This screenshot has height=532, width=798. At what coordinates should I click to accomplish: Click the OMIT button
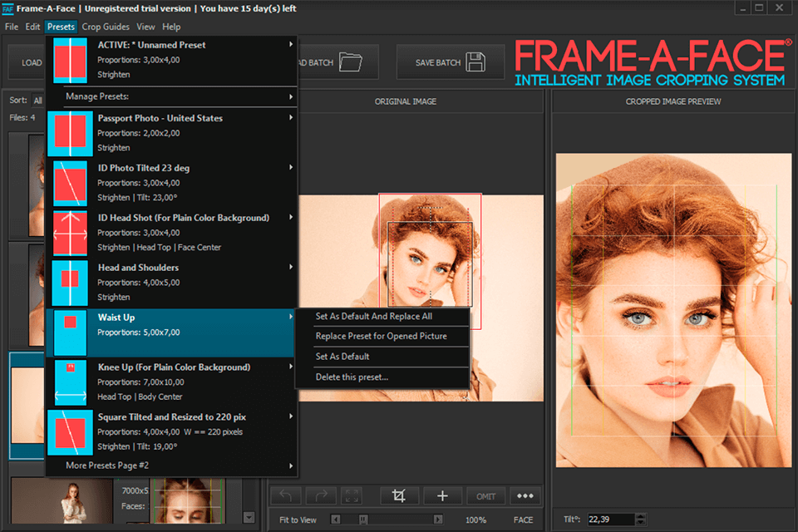pos(485,496)
